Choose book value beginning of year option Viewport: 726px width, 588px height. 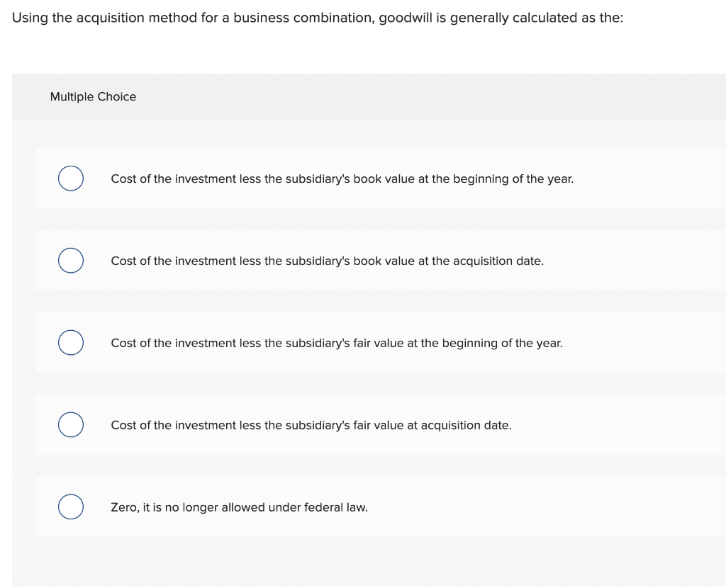(x=70, y=179)
